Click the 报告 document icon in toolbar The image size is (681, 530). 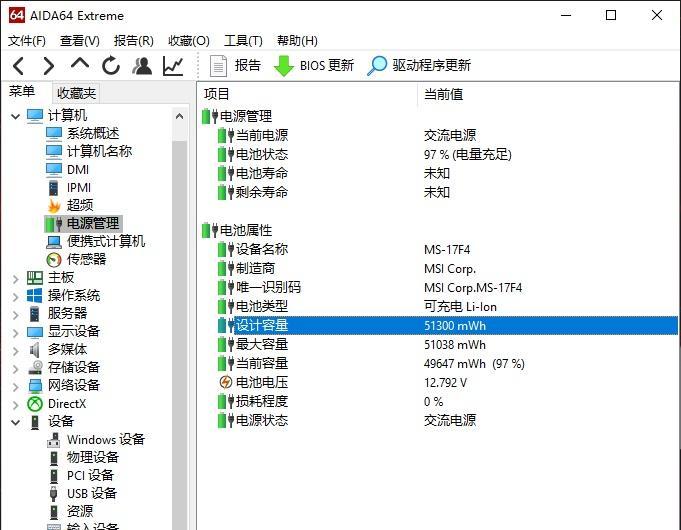point(218,66)
